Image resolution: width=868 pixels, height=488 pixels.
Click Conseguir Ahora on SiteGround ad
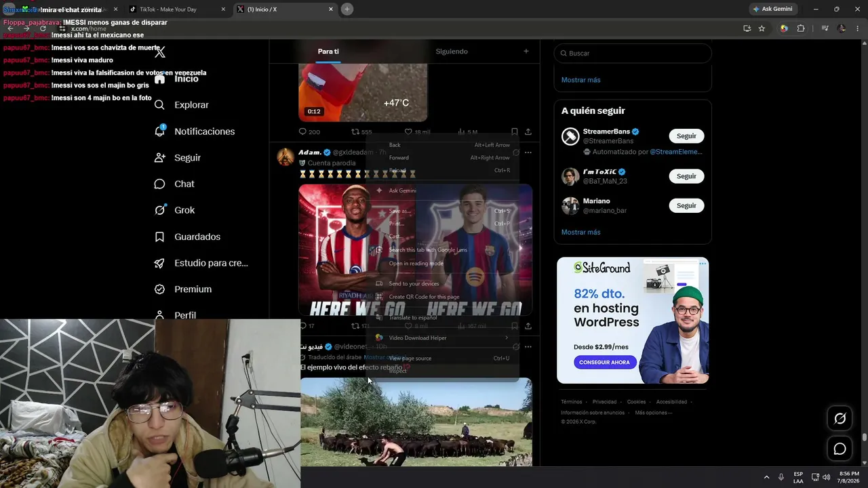604,363
